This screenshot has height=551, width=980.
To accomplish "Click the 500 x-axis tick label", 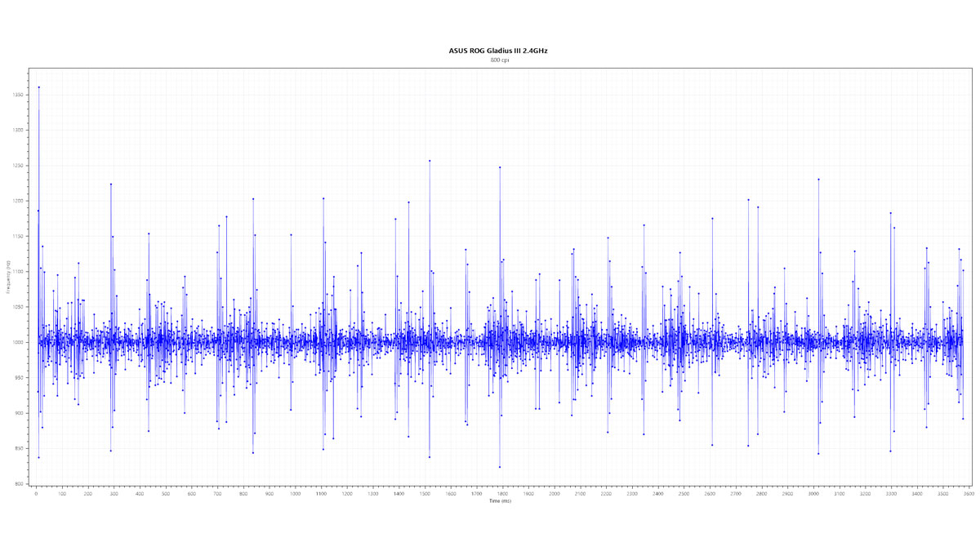I will tap(165, 494).
